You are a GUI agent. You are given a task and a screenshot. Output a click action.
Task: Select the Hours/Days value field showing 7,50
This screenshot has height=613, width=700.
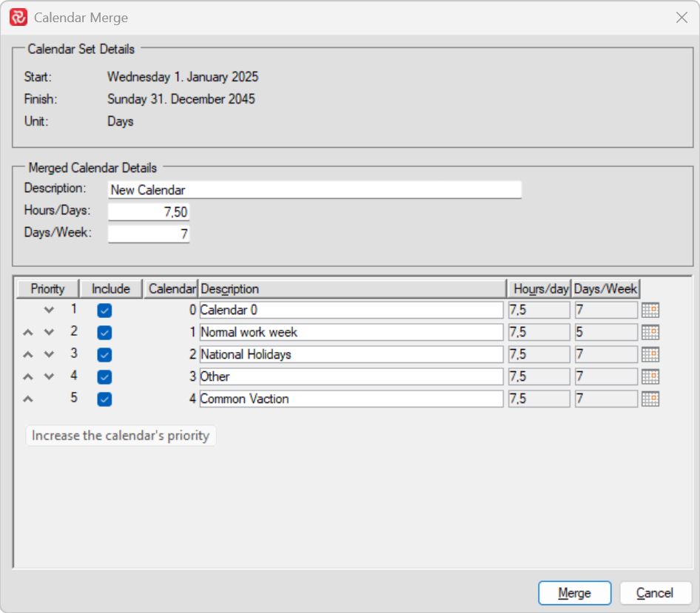coord(148,211)
